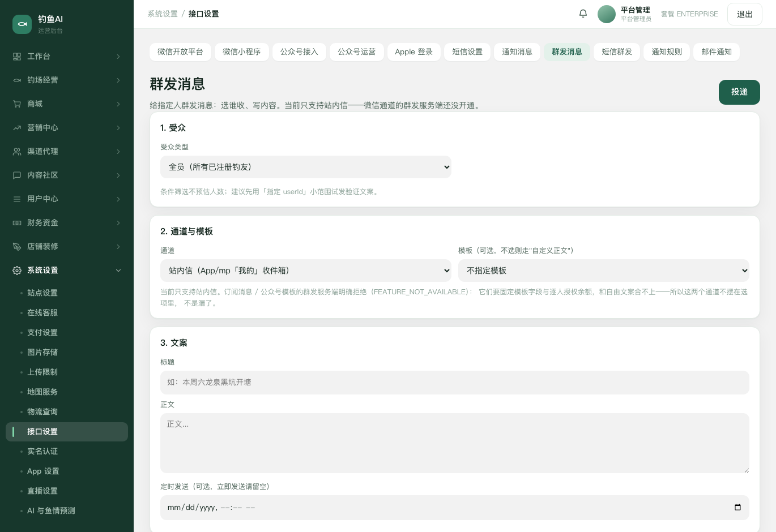776x532 pixels.
Task: Switch to the 微信小程序 tab
Action: (242, 52)
